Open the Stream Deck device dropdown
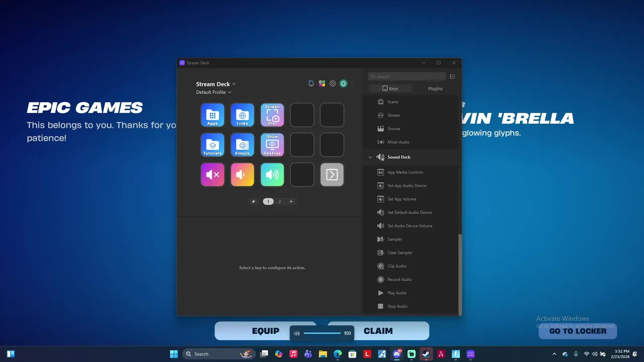Image resolution: width=644 pixels, height=362 pixels. coord(216,84)
